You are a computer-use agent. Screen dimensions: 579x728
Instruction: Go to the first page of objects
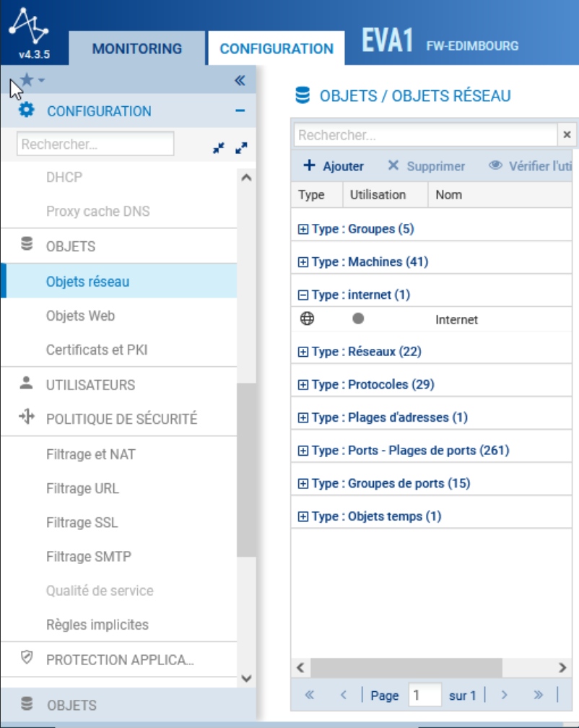(310, 695)
